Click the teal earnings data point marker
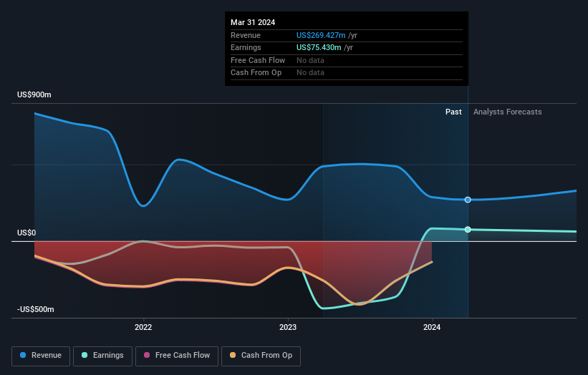The width and height of the screenshot is (588, 375). [468, 229]
